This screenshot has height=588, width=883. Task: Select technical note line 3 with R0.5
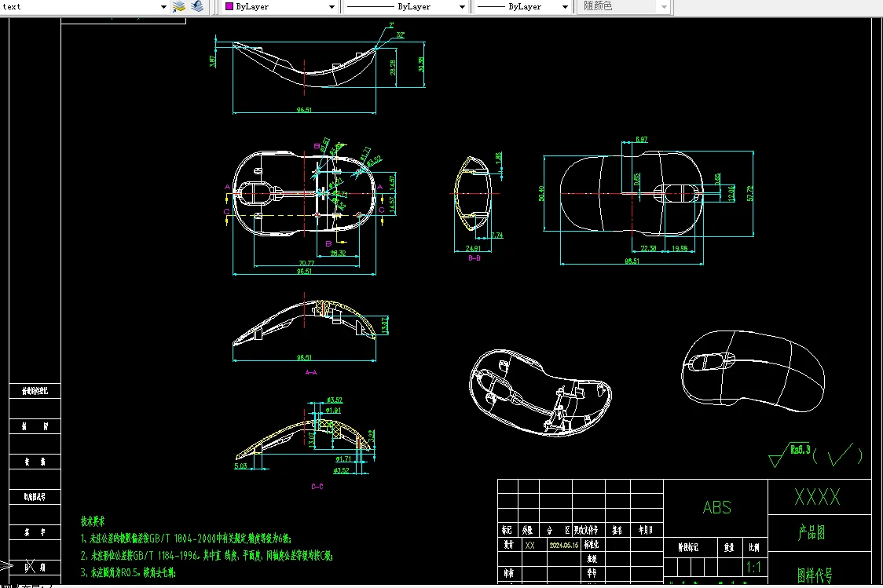pyautogui.click(x=128, y=573)
